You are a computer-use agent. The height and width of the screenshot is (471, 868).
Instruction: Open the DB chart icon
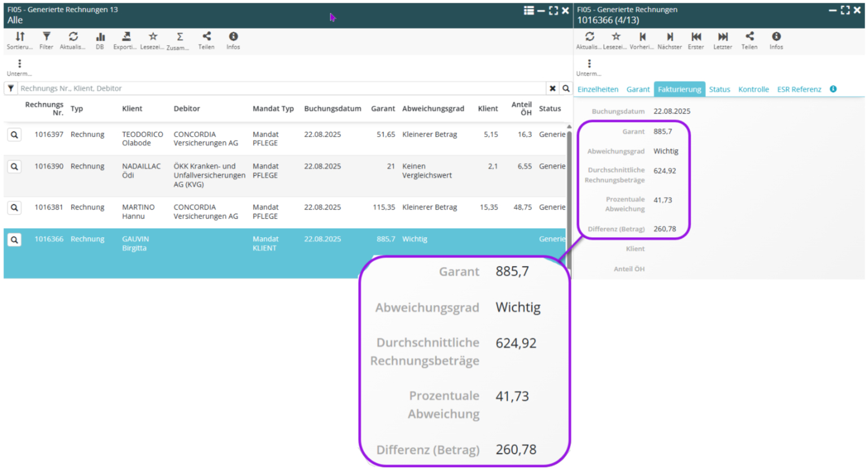coord(100,41)
